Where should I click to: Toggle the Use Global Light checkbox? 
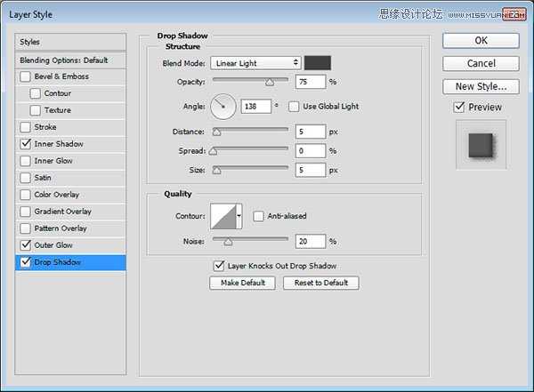tap(294, 107)
